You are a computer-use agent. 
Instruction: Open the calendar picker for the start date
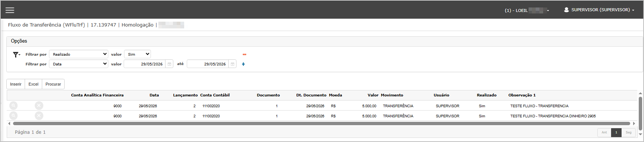169,64
